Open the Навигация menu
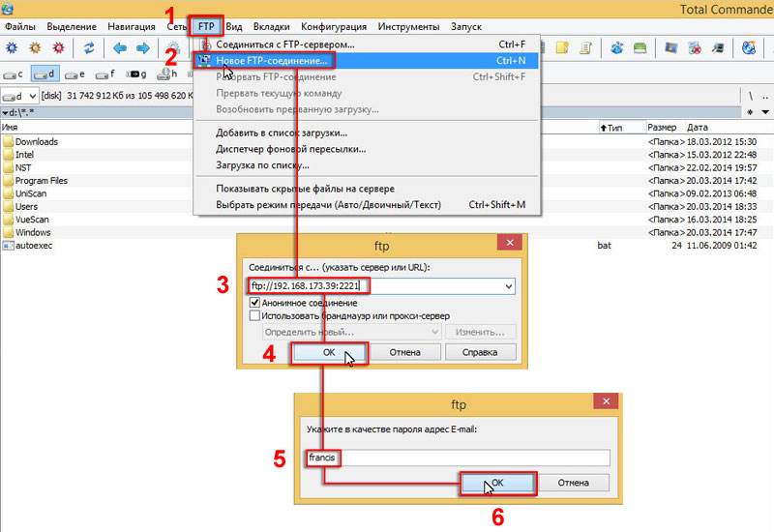 [132, 27]
